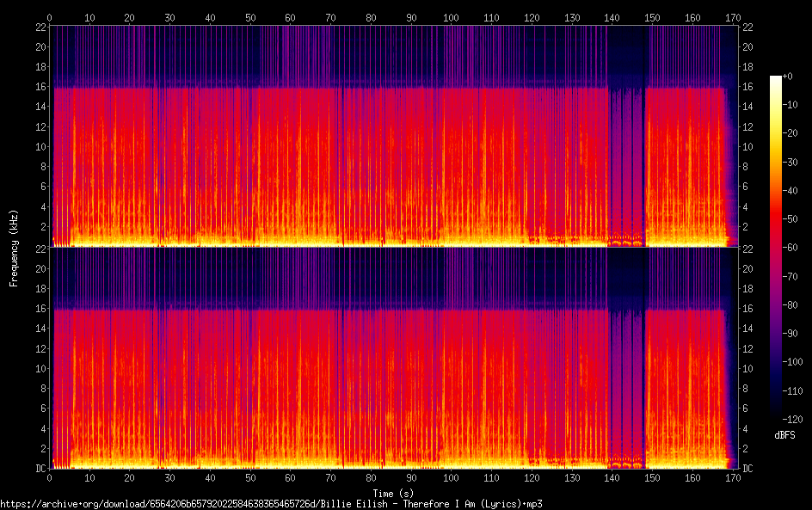The image size is (812, 510).
Task: Click the 22 kHz label at the top-right corner
Action: click(x=747, y=27)
